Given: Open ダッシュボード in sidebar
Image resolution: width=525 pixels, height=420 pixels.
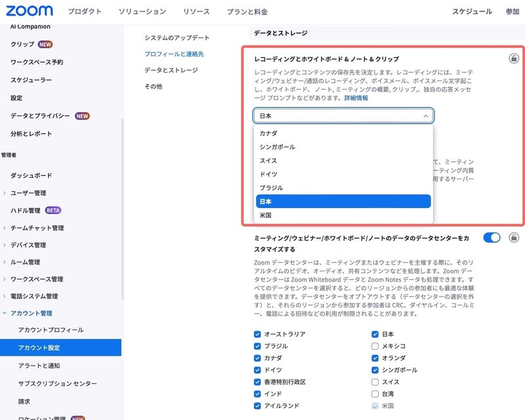Looking at the screenshot, I should click(31, 175).
